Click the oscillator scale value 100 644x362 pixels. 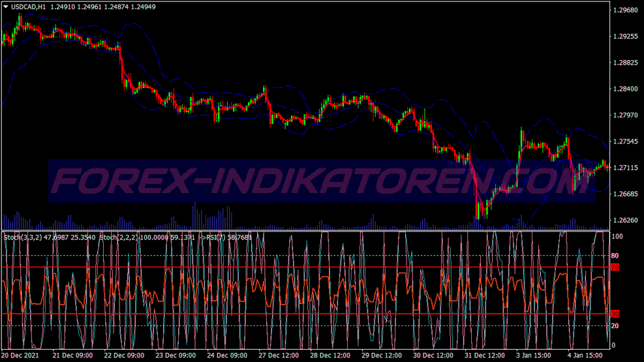coord(617,236)
